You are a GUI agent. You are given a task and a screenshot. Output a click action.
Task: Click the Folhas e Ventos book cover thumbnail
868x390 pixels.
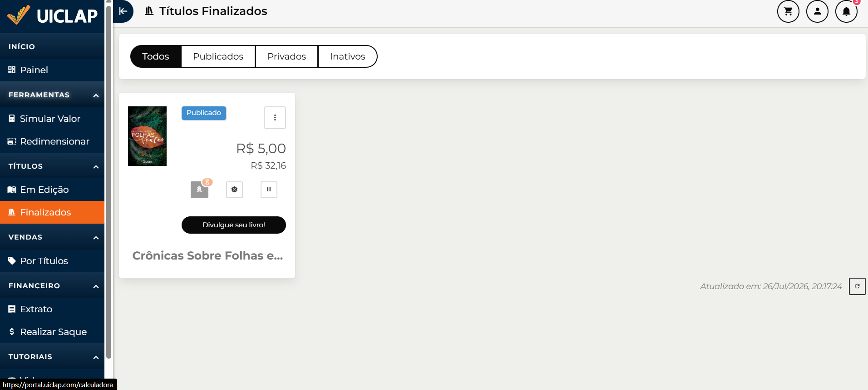click(147, 136)
